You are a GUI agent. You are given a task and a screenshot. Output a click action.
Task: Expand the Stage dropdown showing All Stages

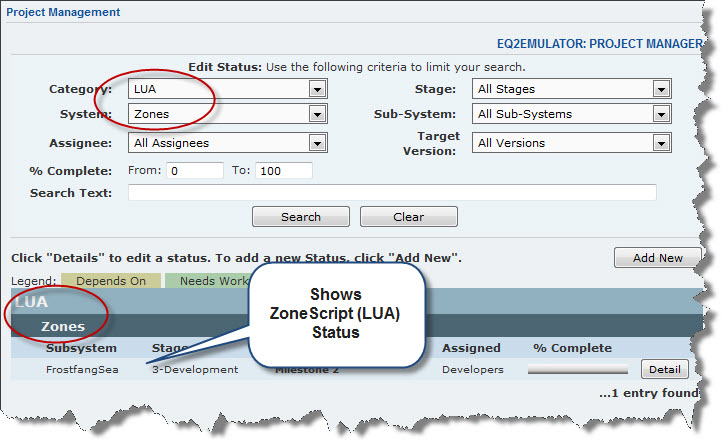click(570, 89)
